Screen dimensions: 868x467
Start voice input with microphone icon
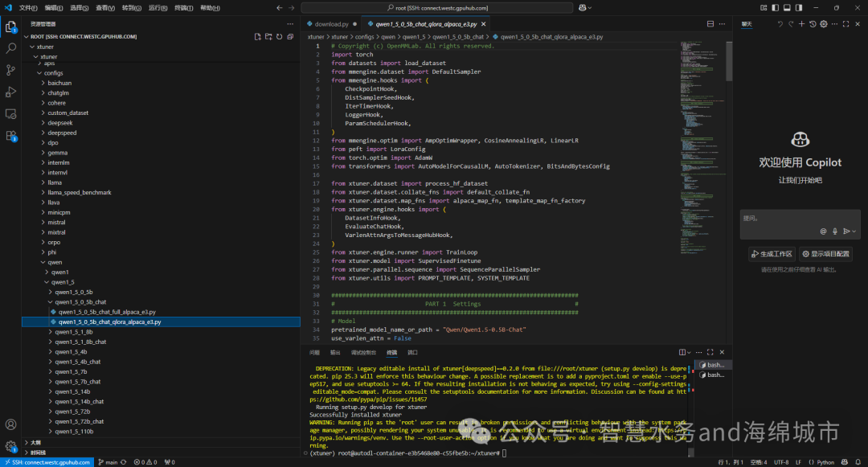pos(835,231)
